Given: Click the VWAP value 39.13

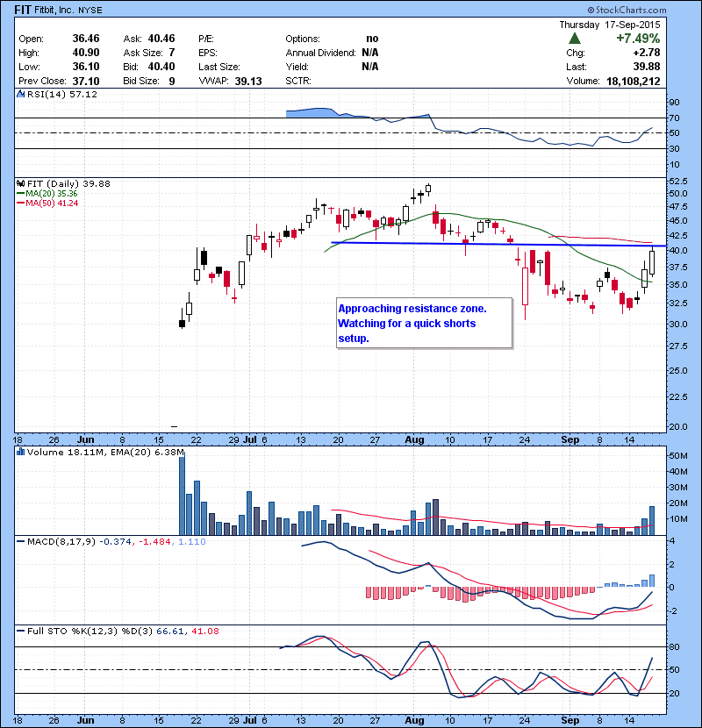Looking at the screenshot, I should coord(248,82).
